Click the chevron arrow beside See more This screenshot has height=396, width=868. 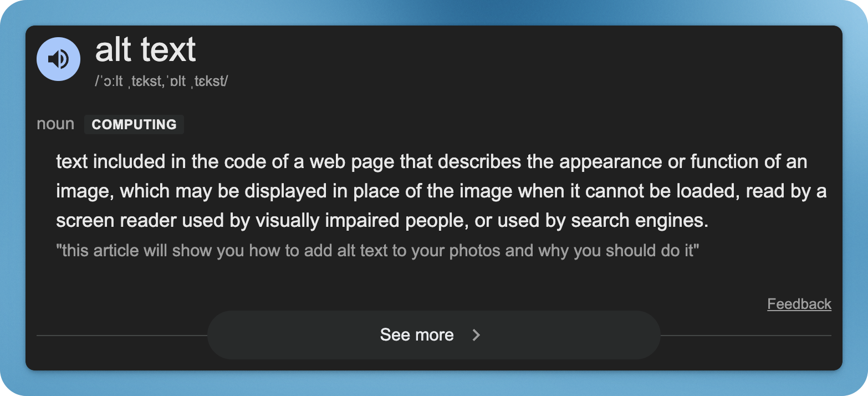[x=476, y=335]
